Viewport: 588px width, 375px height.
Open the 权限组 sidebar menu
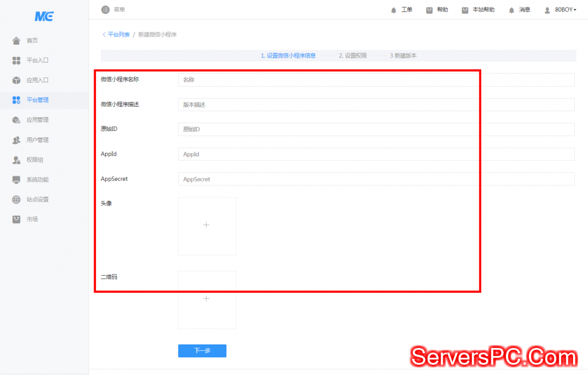34,160
